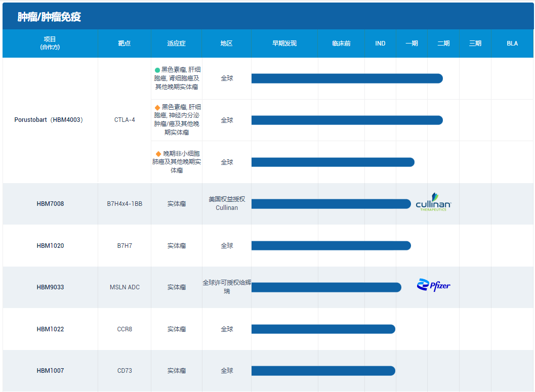The height and width of the screenshot is (392, 535).
Task: Click the 靶点 column header
Action: click(x=125, y=43)
